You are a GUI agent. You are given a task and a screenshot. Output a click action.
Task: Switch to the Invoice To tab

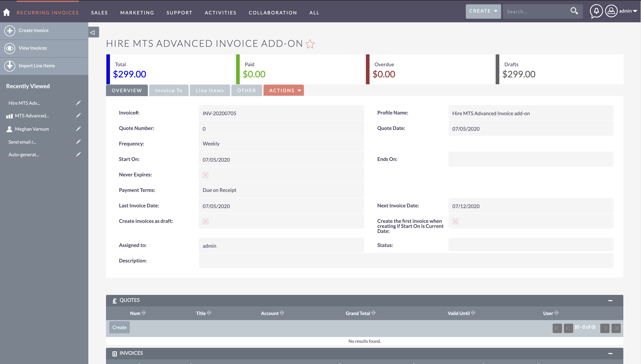pyautogui.click(x=169, y=90)
